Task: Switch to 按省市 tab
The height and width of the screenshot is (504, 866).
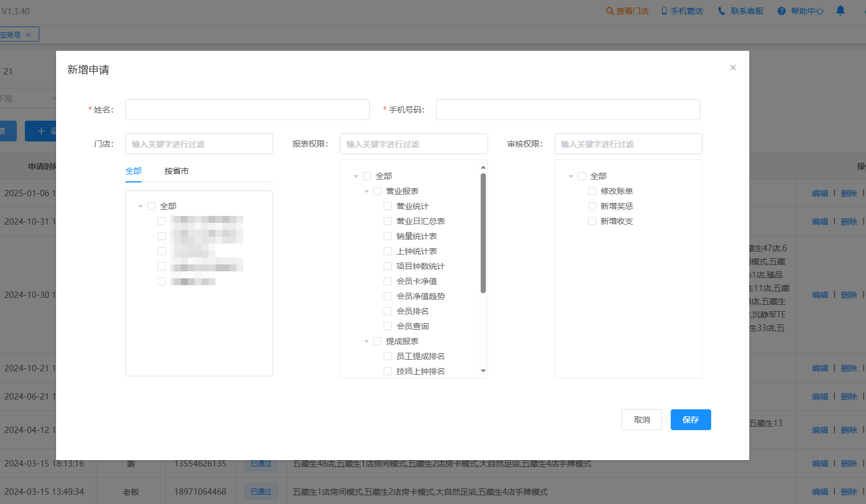Action: click(177, 171)
